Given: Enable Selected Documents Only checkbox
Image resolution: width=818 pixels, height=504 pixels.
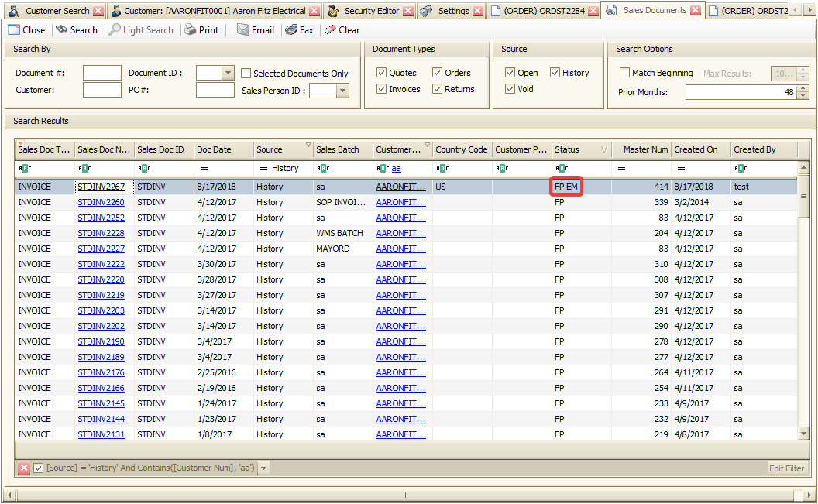Looking at the screenshot, I should tap(246, 74).
